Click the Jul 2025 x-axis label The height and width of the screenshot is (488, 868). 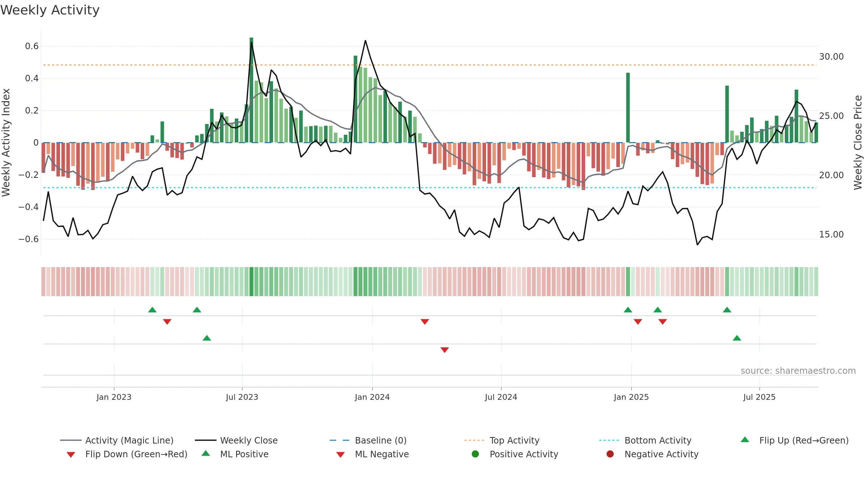pos(759,397)
